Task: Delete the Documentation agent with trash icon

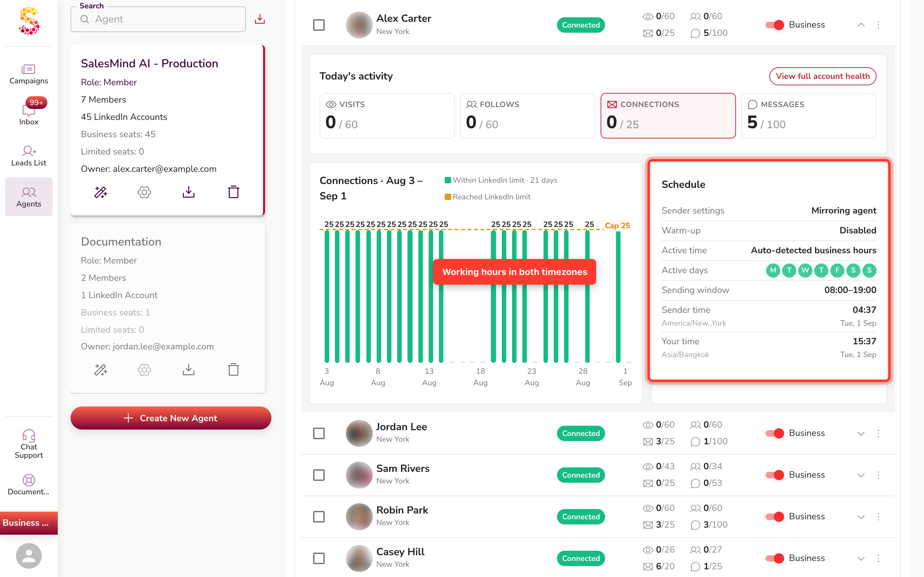Action: [233, 369]
